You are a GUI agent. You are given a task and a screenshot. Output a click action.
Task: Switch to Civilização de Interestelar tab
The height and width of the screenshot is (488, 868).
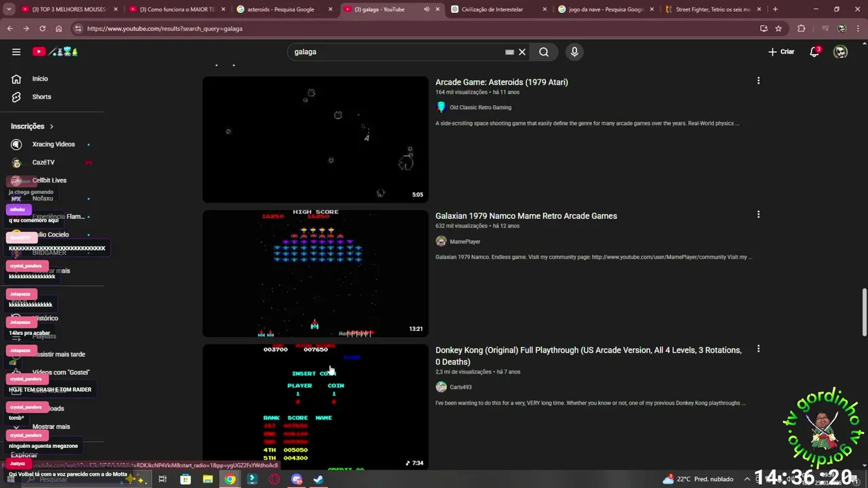pos(498,9)
